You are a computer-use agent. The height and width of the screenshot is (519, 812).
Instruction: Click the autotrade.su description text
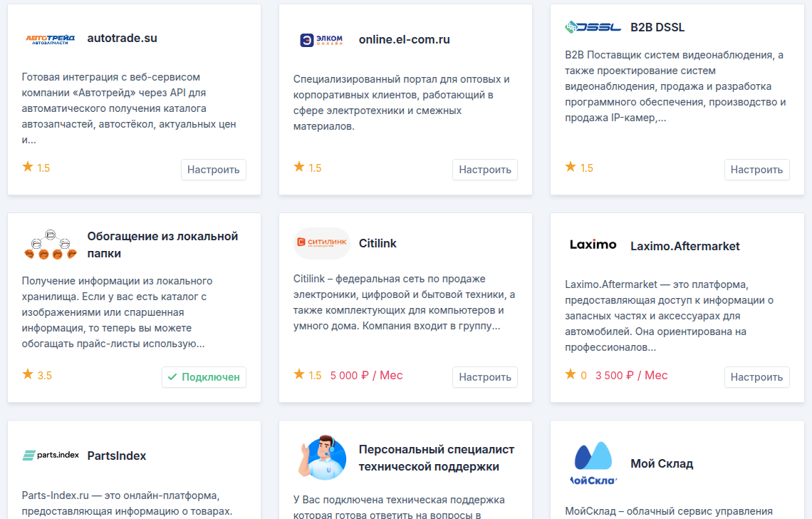129,108
